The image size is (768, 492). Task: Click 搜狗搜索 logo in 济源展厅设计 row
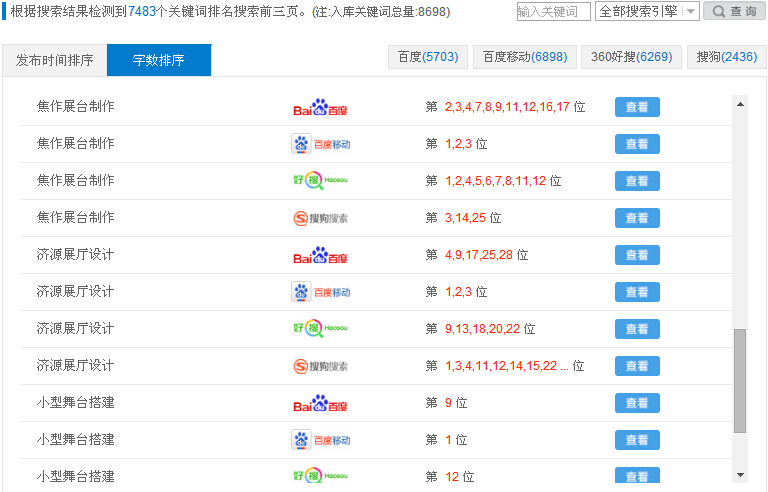[320, 366]
